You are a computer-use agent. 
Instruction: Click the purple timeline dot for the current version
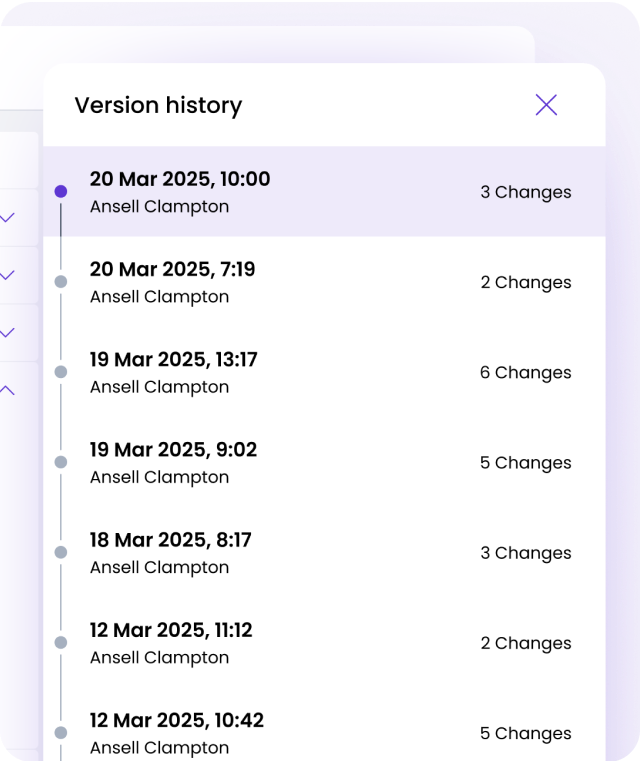pos(61,191)
